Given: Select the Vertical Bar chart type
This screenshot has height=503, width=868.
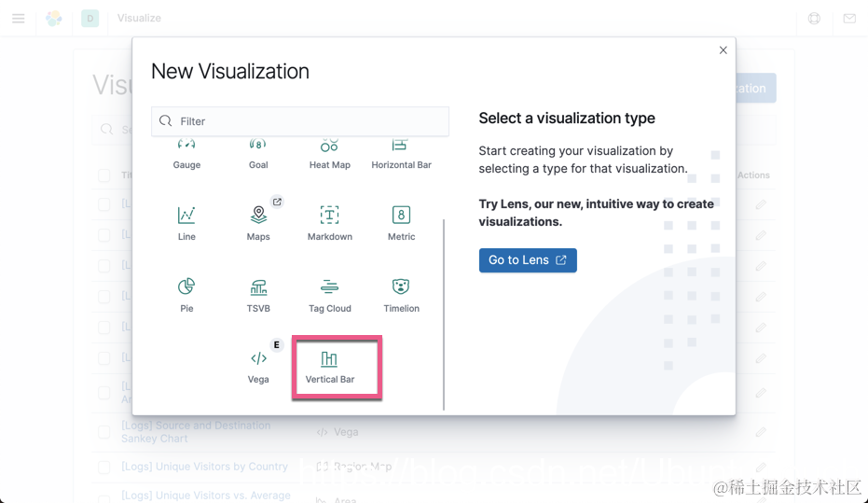Looking at the screenshot, I should (330, 366).
